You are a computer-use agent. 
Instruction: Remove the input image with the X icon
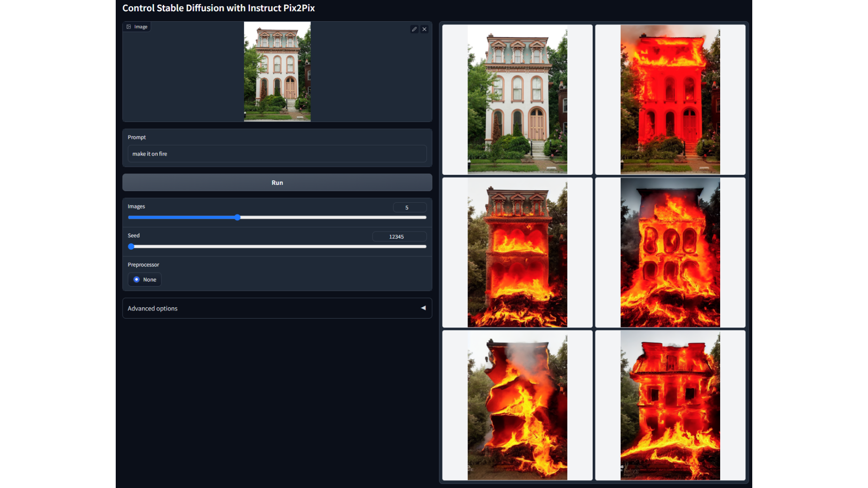tap(425, 29)
